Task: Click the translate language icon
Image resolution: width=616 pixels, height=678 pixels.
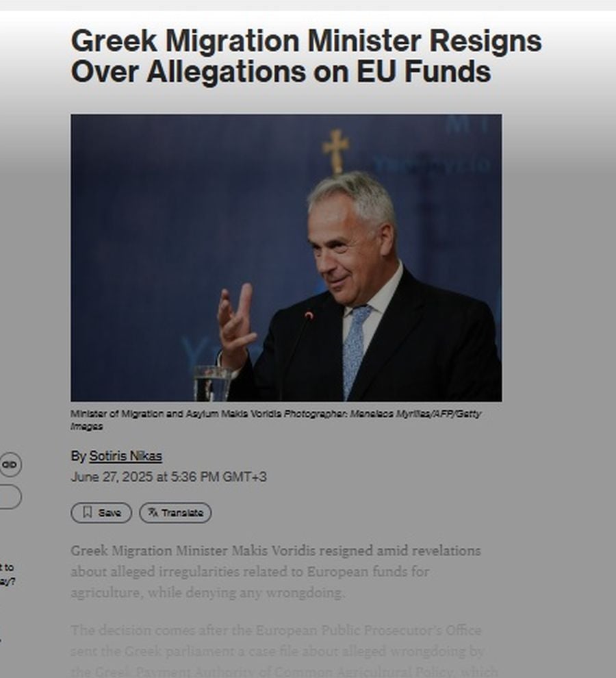Action: (153, 512)
